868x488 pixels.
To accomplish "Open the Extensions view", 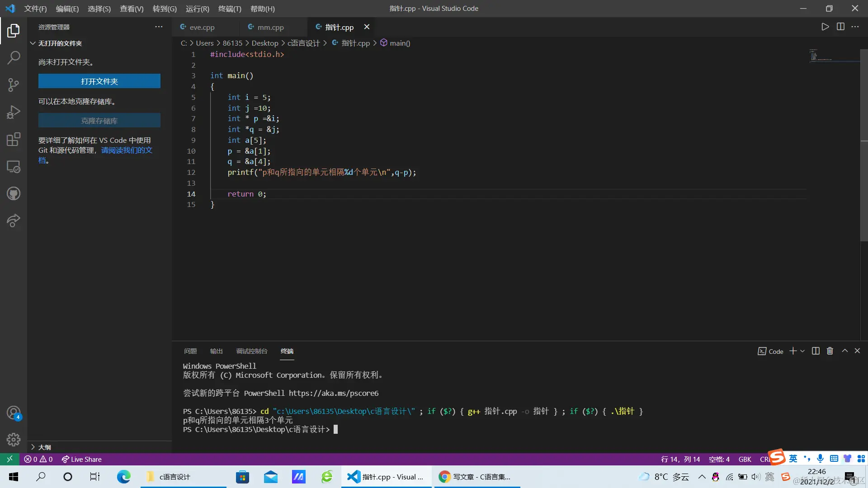I will (14, 139).
